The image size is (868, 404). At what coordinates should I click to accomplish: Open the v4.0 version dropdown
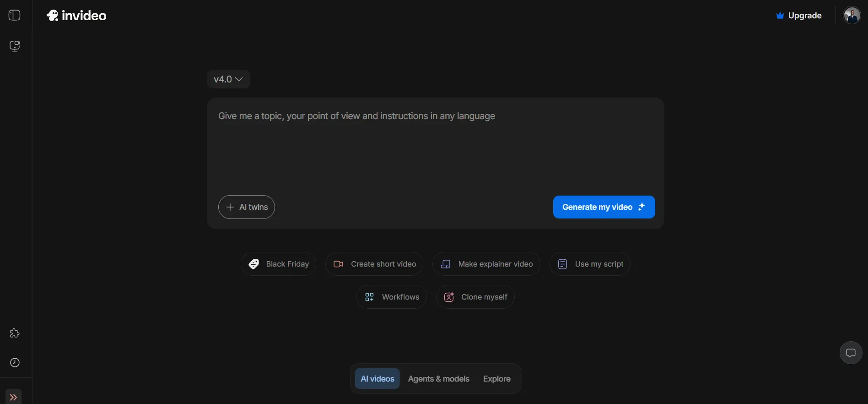point(228,79)
